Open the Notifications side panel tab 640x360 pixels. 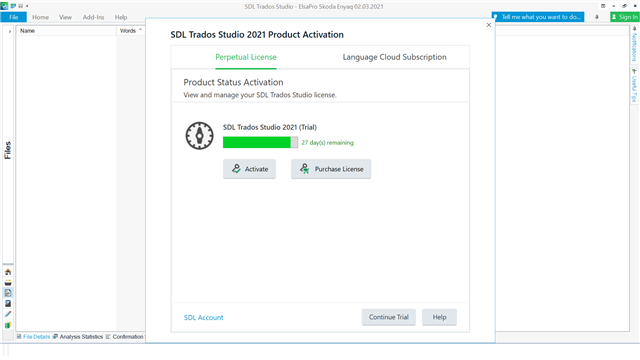[x=634, y=44]
